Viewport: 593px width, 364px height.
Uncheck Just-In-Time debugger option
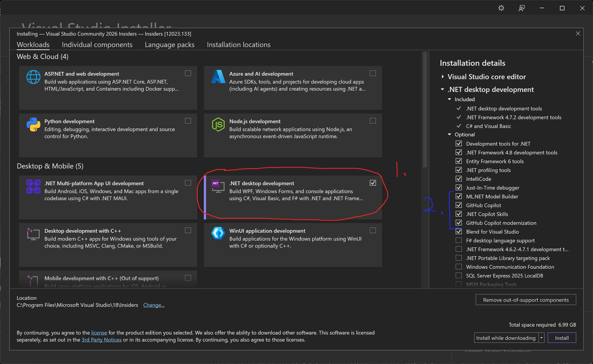459,188
